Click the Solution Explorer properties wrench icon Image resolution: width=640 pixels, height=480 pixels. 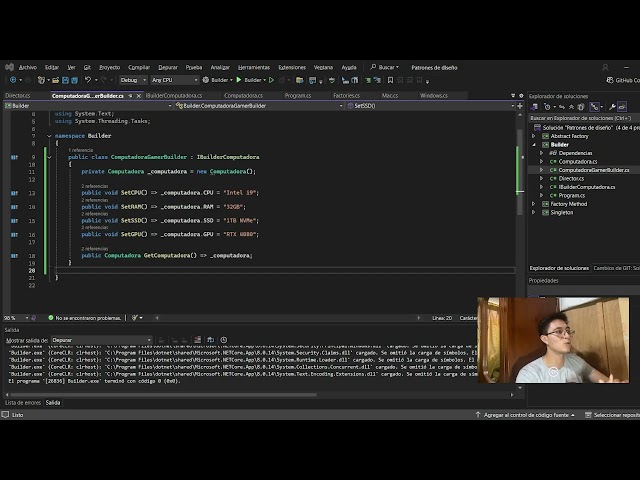pos(612,107)
